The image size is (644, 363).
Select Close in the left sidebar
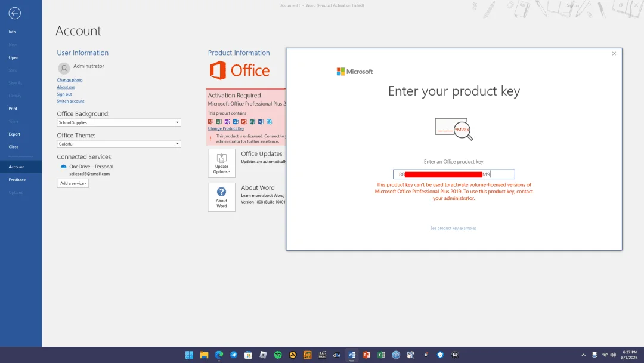click(x=14, y=147)
